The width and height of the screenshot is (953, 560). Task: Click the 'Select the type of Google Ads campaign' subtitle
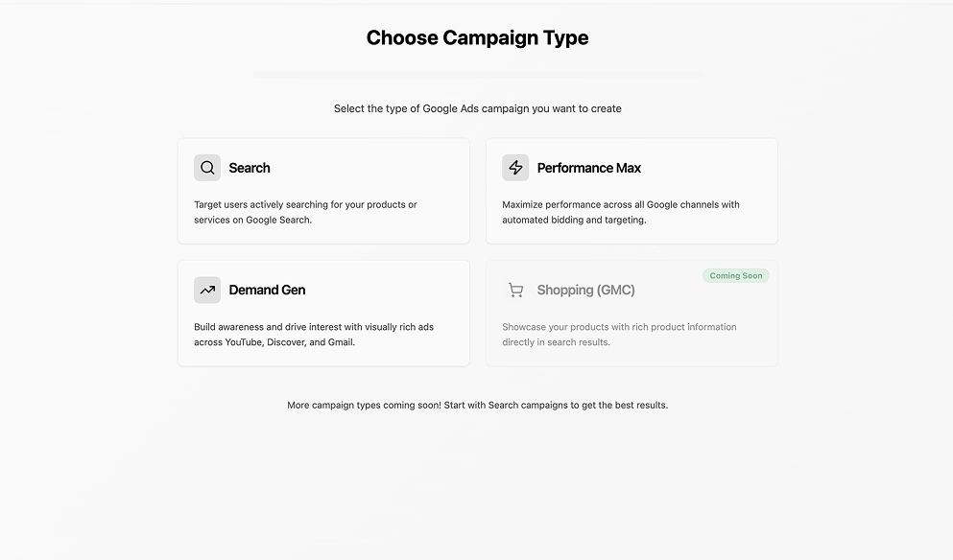click(477, 108)
